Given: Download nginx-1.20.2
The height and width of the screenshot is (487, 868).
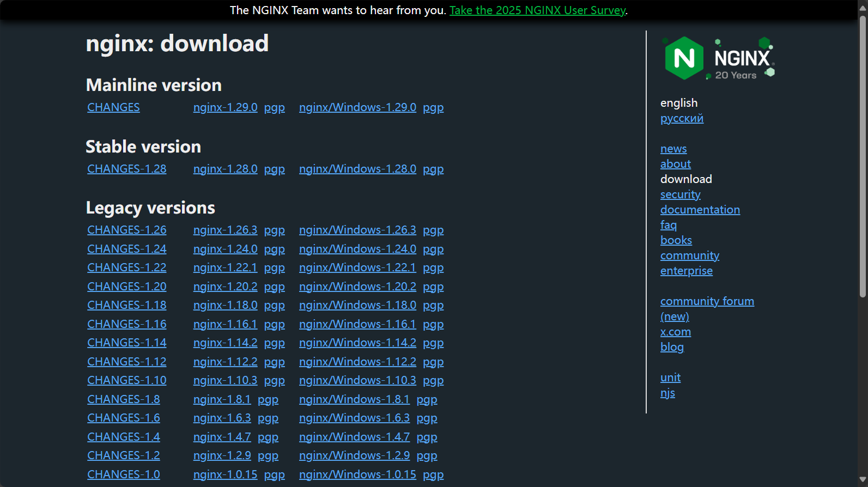Looking at the screenshot, I should [x=225, y=287].
